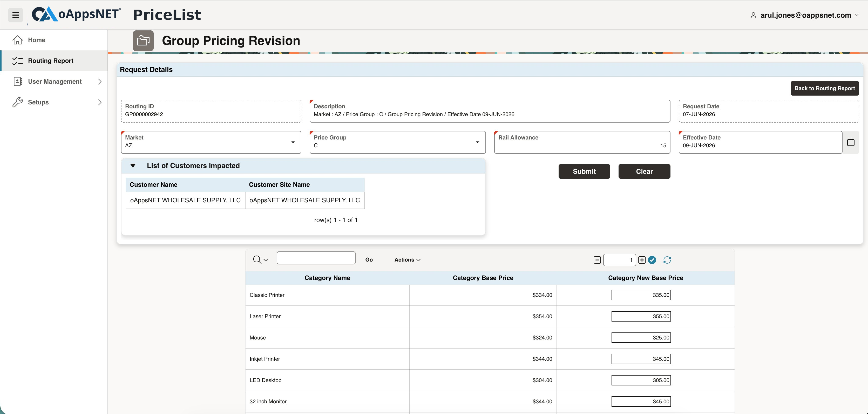The width and height of the screenshot is (868, 414).
Task: Click the Request Date field
Action: coord(769,111)
